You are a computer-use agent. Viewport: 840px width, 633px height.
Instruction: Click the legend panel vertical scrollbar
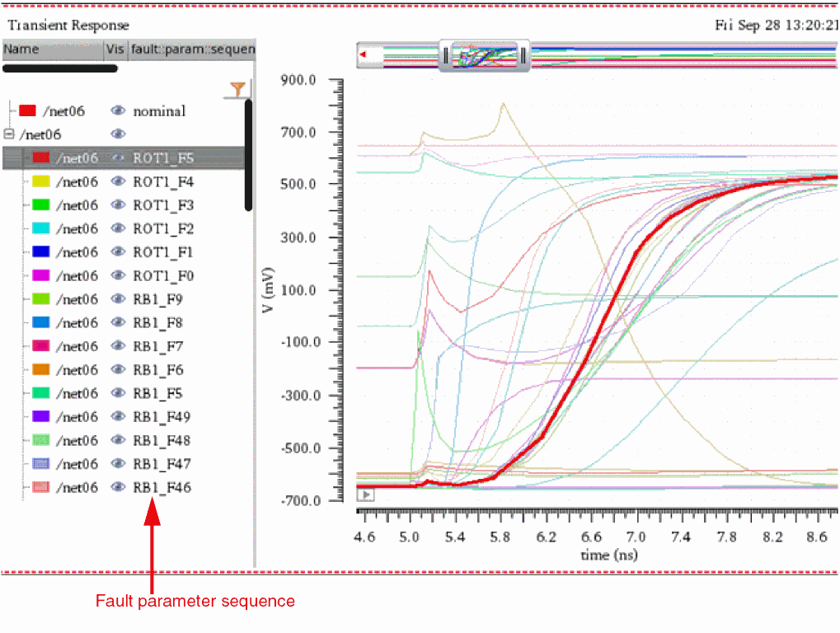tap(248, 157)
